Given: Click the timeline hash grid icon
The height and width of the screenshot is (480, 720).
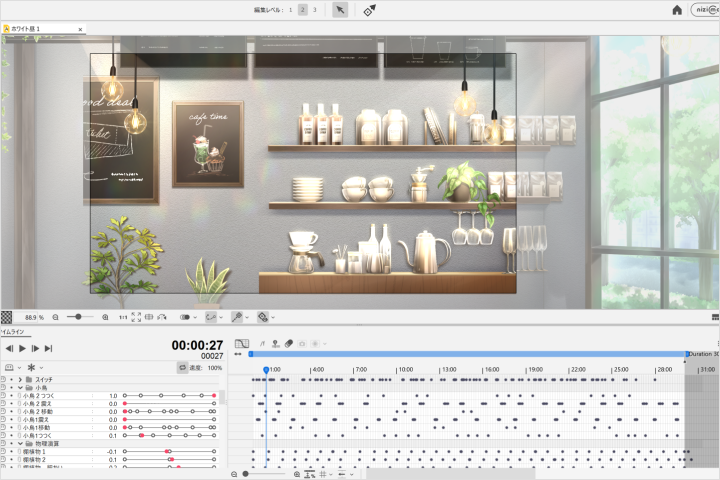Looking at the screenshot, I should pyautogui.click(x=323, y=474).
